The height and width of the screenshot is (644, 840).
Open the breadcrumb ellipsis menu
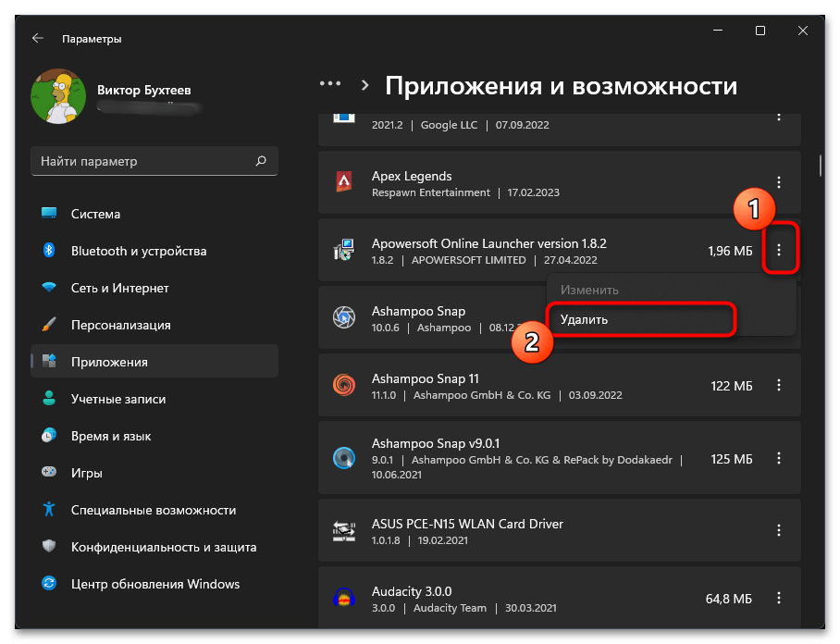point(330,84)
